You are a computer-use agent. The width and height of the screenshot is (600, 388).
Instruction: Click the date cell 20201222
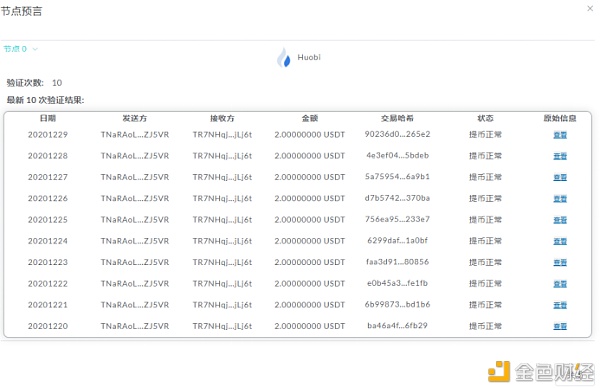48,284
